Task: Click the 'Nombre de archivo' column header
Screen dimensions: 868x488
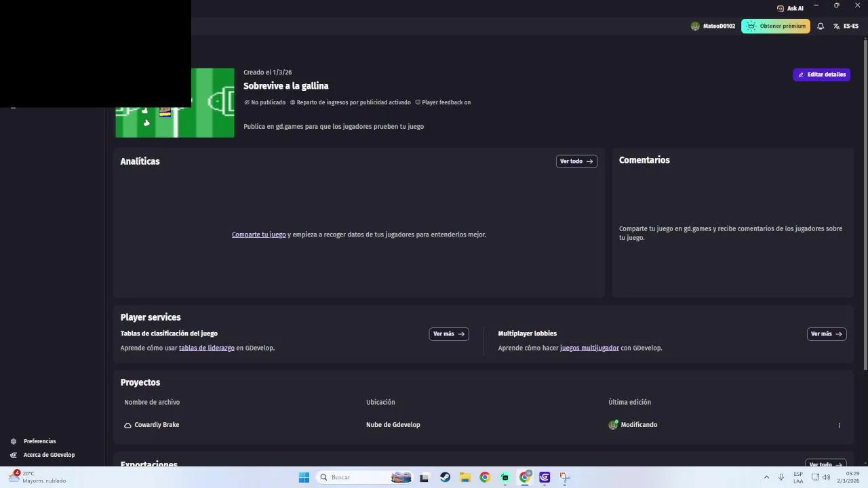Action: pos(152,403)
